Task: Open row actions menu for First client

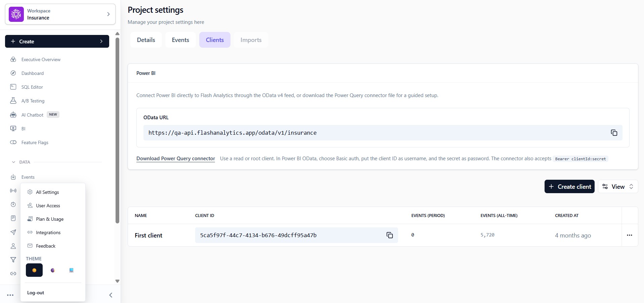Action: [629, 235]
